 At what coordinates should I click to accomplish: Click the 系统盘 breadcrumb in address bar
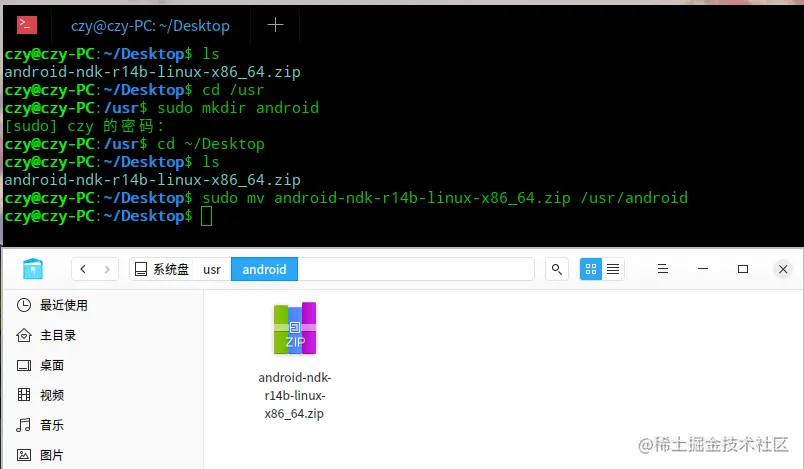pos(162,269)
